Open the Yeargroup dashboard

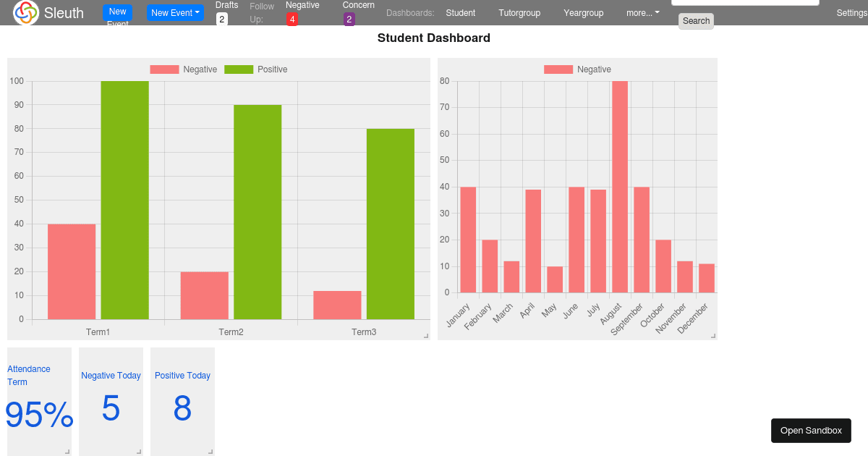click(x=583, y=13)
